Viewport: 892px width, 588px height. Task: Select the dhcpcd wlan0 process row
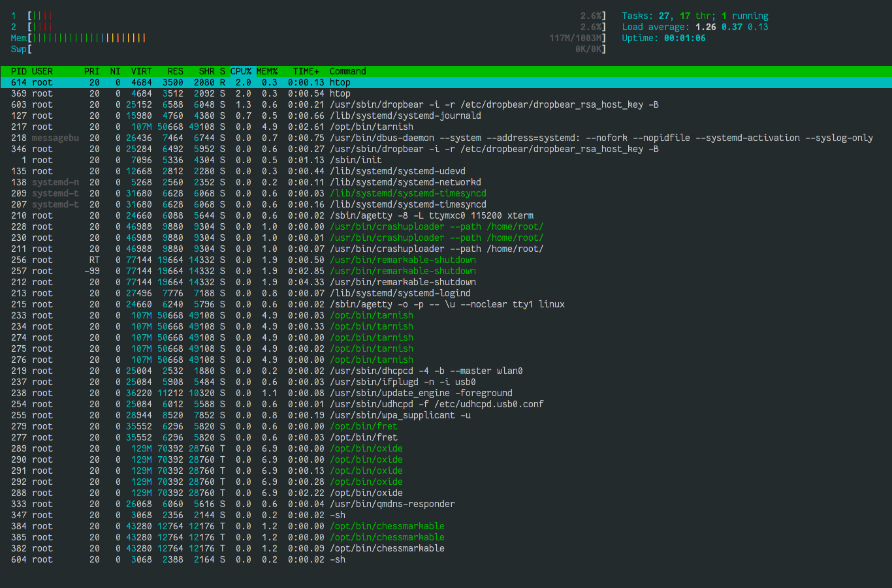[x=446, y=371]
